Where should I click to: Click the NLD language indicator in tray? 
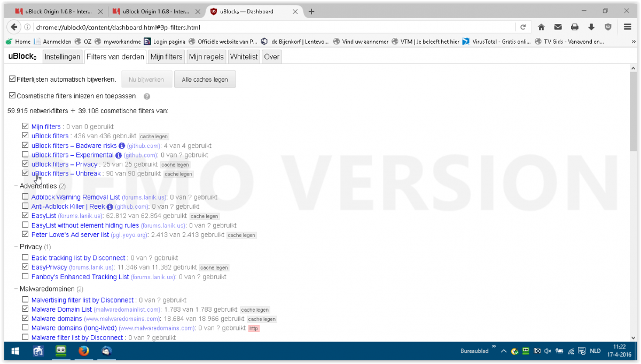point(595,351)
